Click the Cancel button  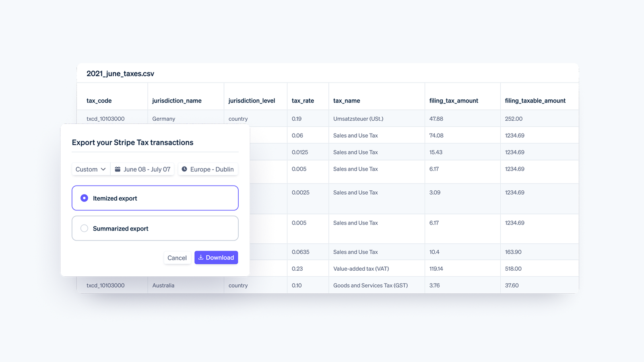click(x=177, y=258)
